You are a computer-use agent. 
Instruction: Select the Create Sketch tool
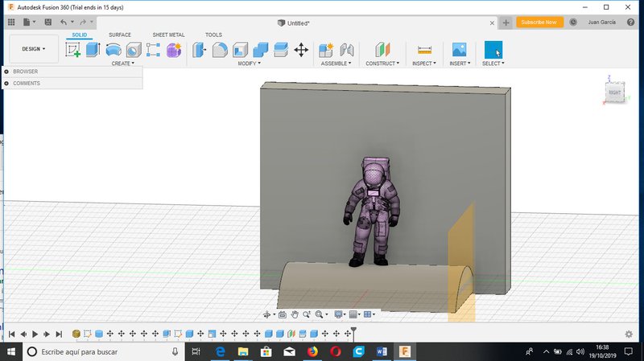click(x=72, y=50)
